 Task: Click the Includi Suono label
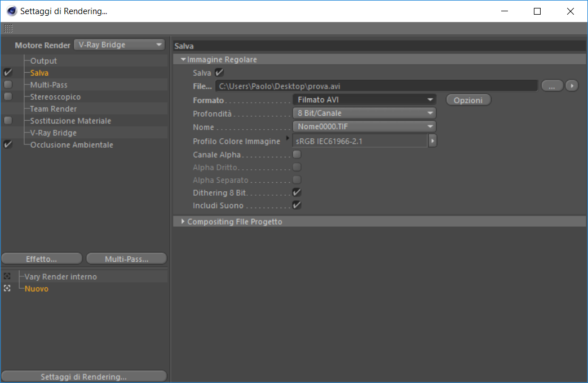218,205
